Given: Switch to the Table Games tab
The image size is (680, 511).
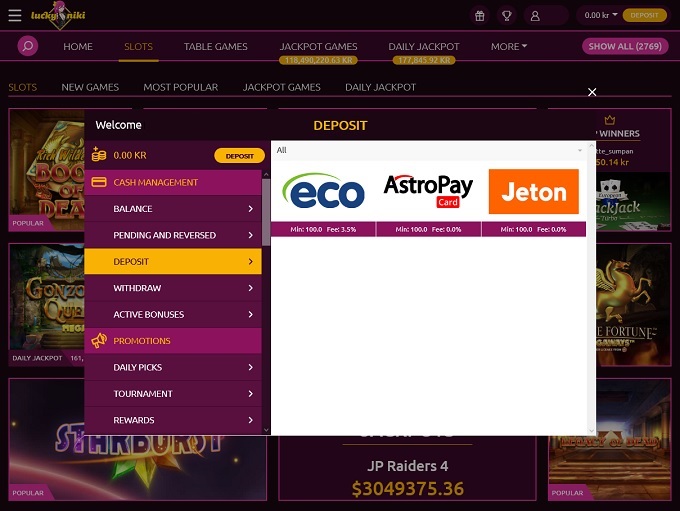Looking at the screenshot, I should 216,46.
